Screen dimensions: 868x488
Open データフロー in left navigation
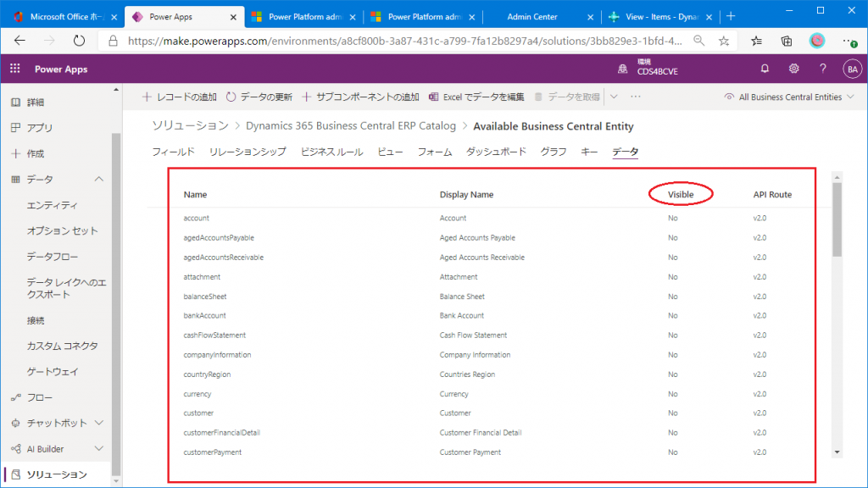(x=53, y=257)
